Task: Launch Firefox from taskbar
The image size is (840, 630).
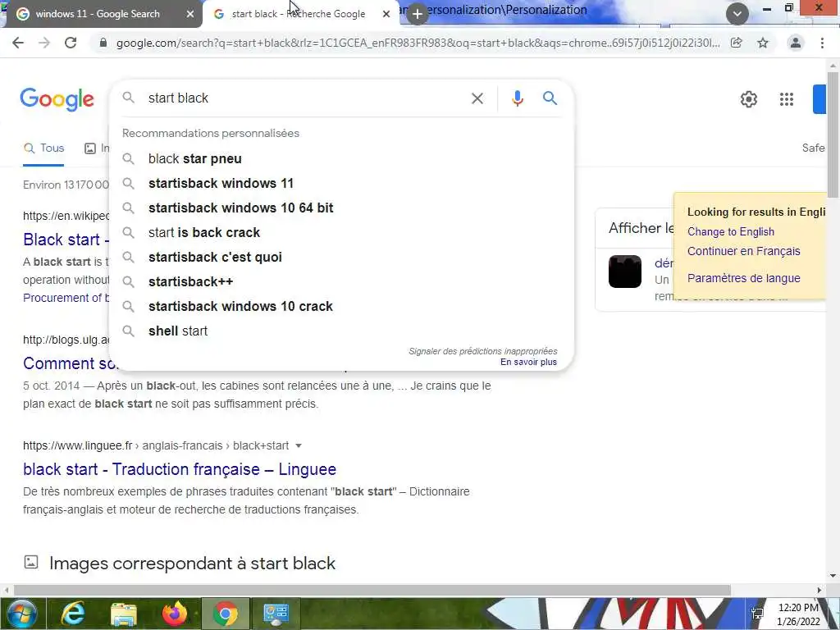Action: (175, 614)
